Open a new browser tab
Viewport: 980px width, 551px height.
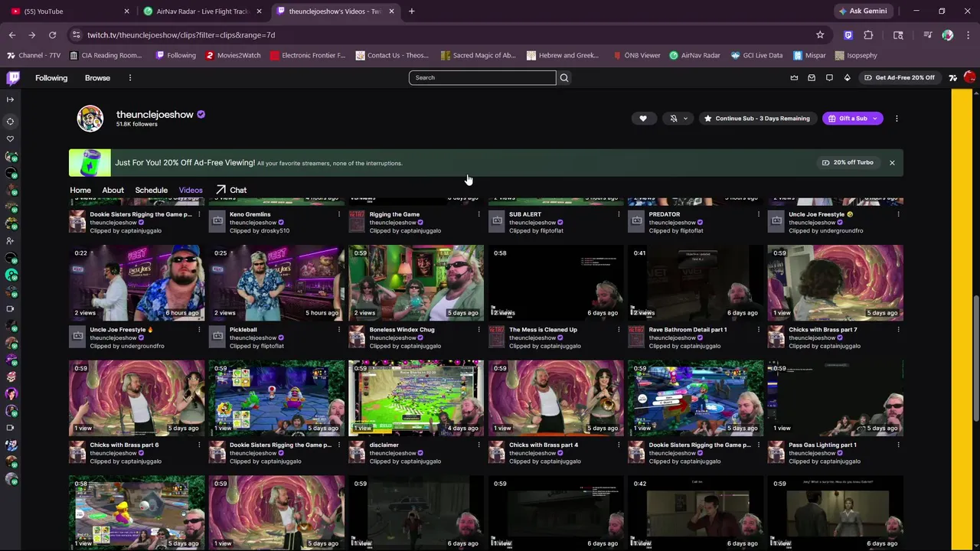pyautogui.click(x=411, y=11)
